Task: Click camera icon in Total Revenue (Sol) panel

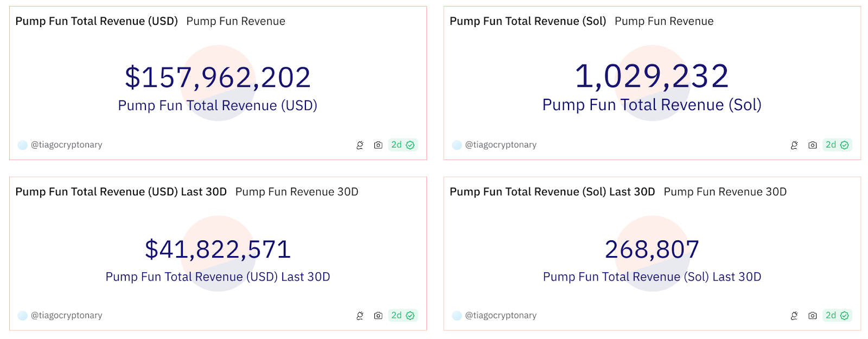Action: 812,145
